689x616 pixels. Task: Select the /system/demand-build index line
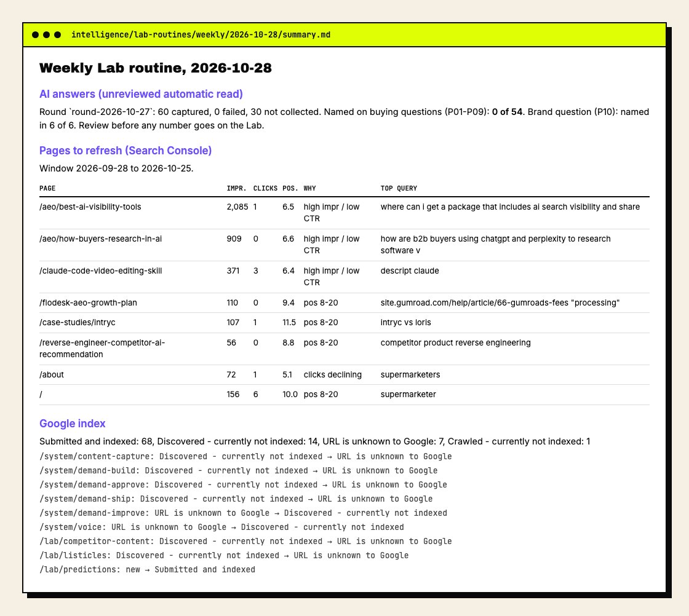(x=239, y=471)
